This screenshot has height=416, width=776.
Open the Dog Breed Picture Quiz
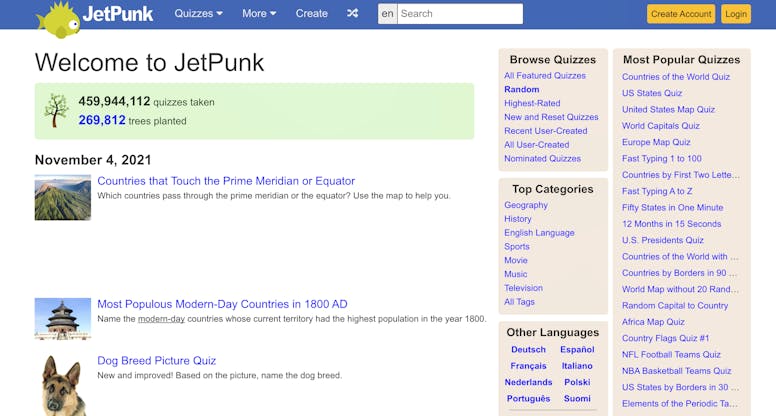[156, 361]
